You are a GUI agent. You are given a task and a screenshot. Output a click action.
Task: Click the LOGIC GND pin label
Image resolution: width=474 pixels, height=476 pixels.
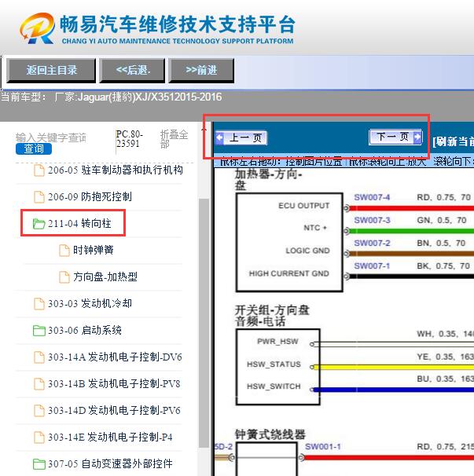click(x=307, y=251)
